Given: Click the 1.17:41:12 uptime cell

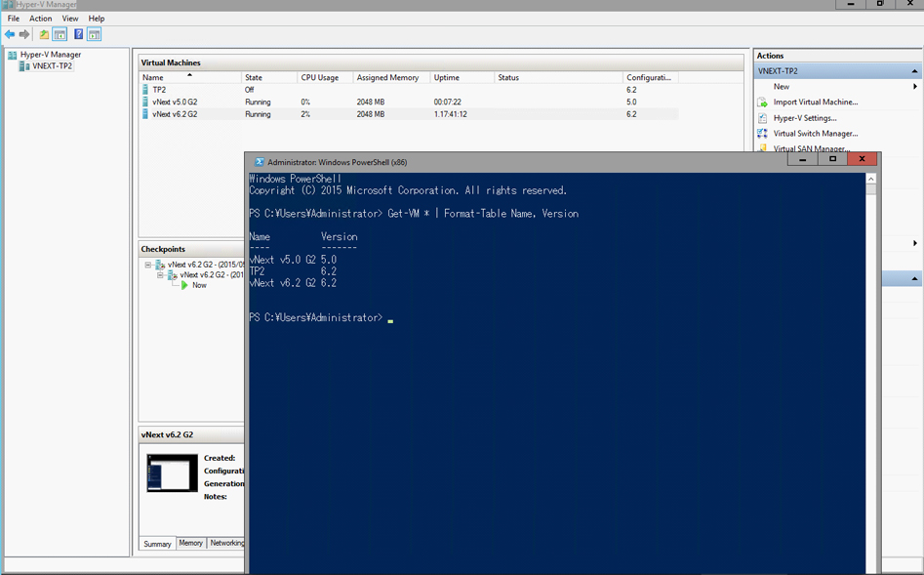Looking at the screenshot, I should coord(450,114).
